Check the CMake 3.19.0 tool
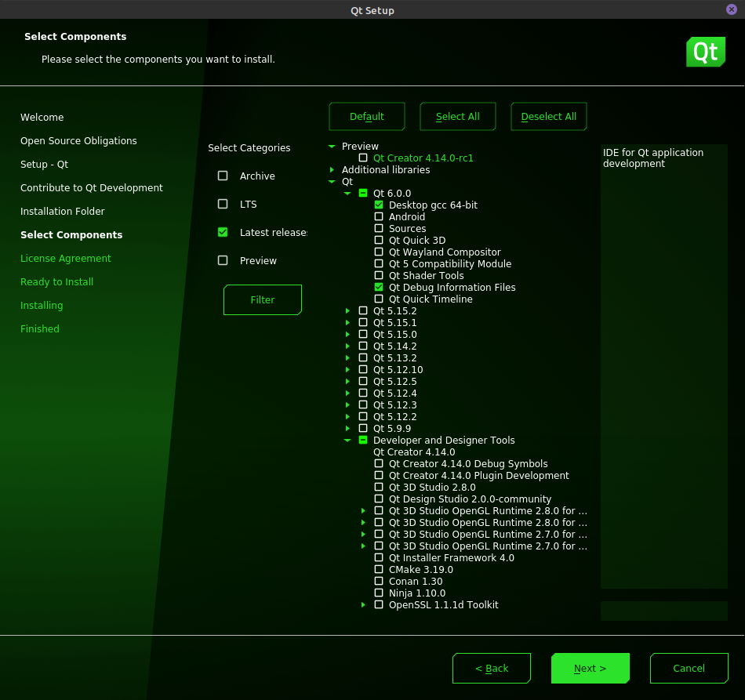 coord(379,570)
